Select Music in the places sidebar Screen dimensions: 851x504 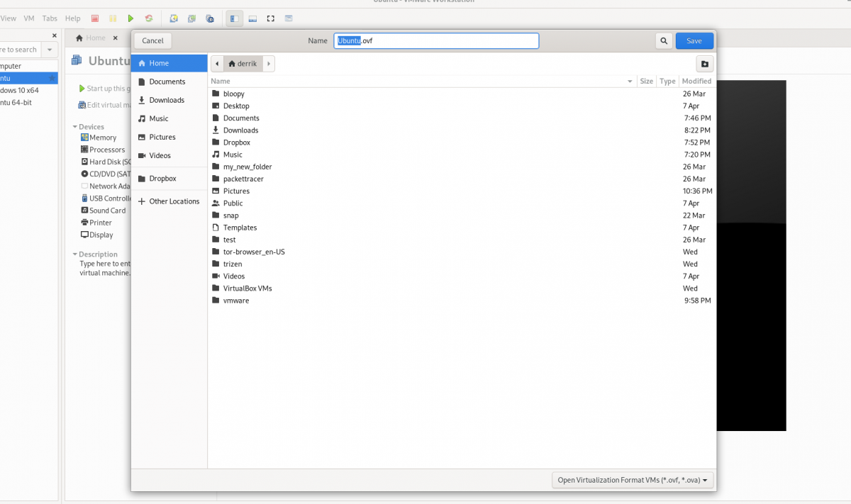tap(169, 118)
